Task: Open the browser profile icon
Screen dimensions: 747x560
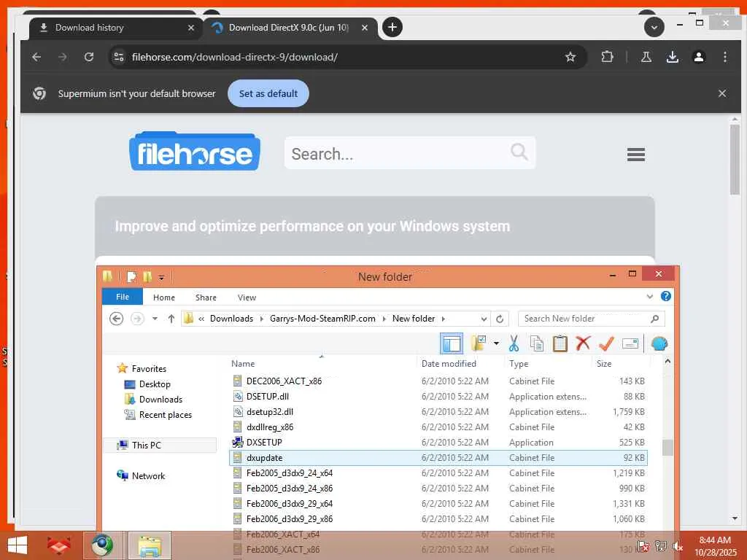Action: [698, 57]
